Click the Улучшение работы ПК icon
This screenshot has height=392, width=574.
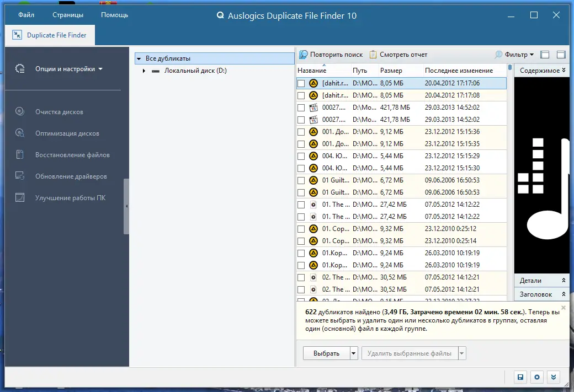point(20,198)
